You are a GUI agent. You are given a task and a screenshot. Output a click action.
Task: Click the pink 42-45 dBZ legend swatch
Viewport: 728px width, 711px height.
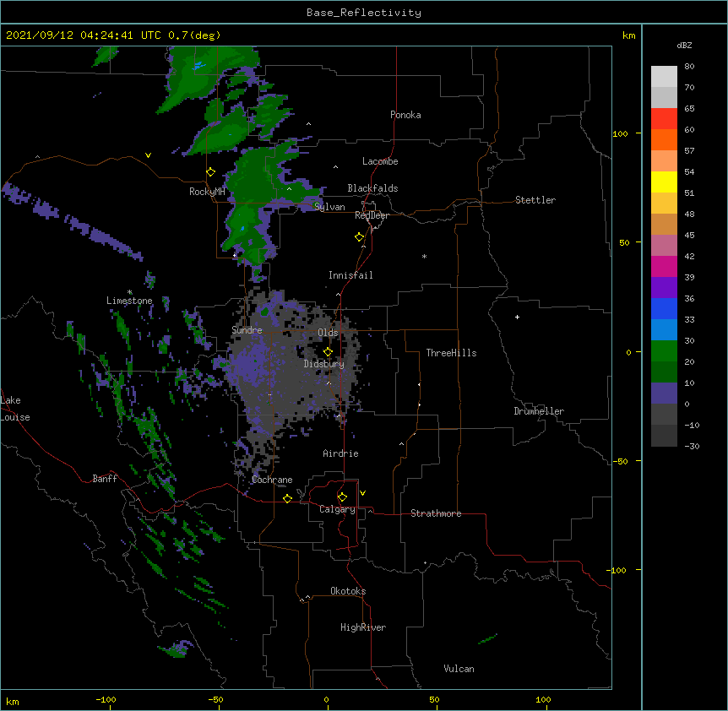click(664, 246)
